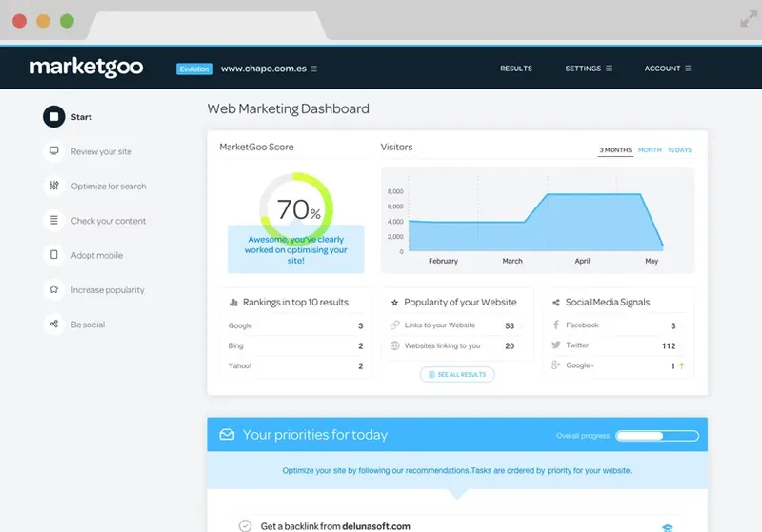Viewport: 762px width, 532px height.
Task: Open the RESULTS page
Action: pyautogui.click(x=516, y=69)
